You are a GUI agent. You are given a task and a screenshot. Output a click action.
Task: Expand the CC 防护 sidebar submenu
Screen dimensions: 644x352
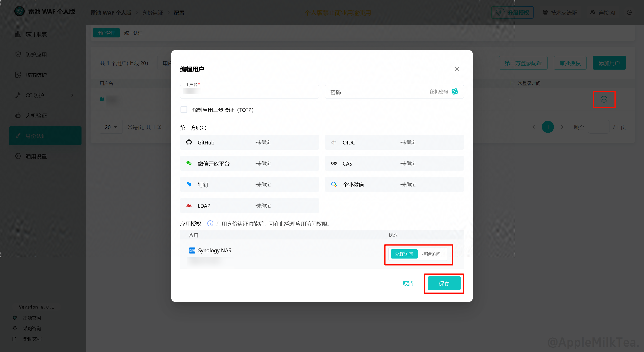pyautogui.click(x=72, y=95)
